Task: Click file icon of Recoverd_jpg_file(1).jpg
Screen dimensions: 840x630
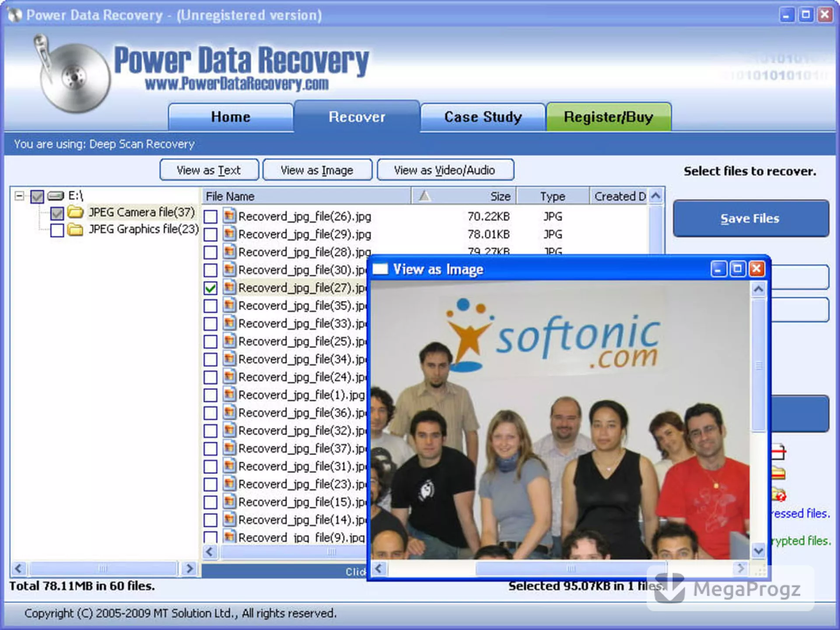Action: 229,395
